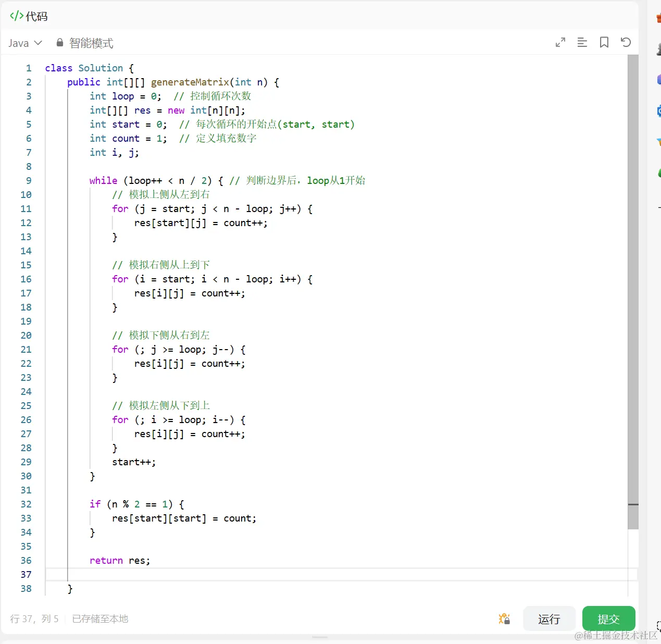Click line number 38 in the gutter
This screenshot has height=644, width=661.
tap(26, 588)
